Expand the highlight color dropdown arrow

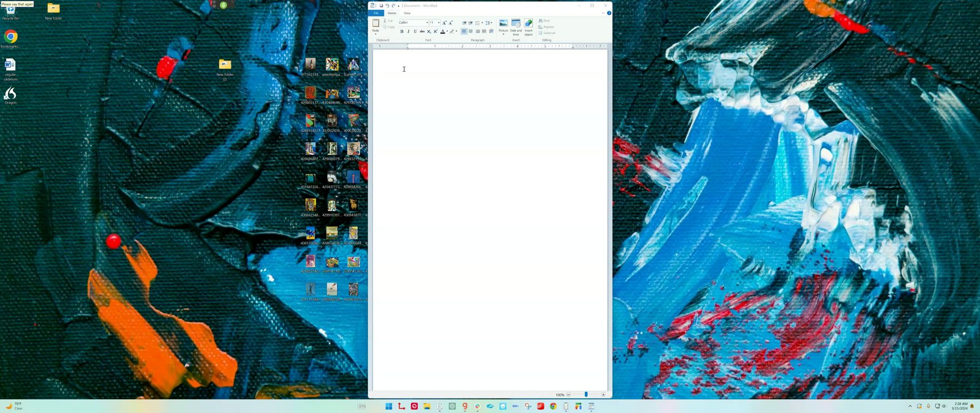coord(456,31)
